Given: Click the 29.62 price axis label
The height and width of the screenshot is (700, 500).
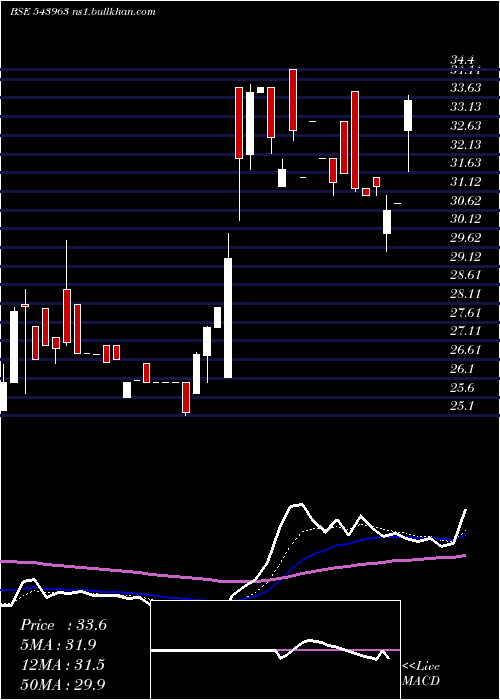Looking at the screenshot, I should coord(466,238).
